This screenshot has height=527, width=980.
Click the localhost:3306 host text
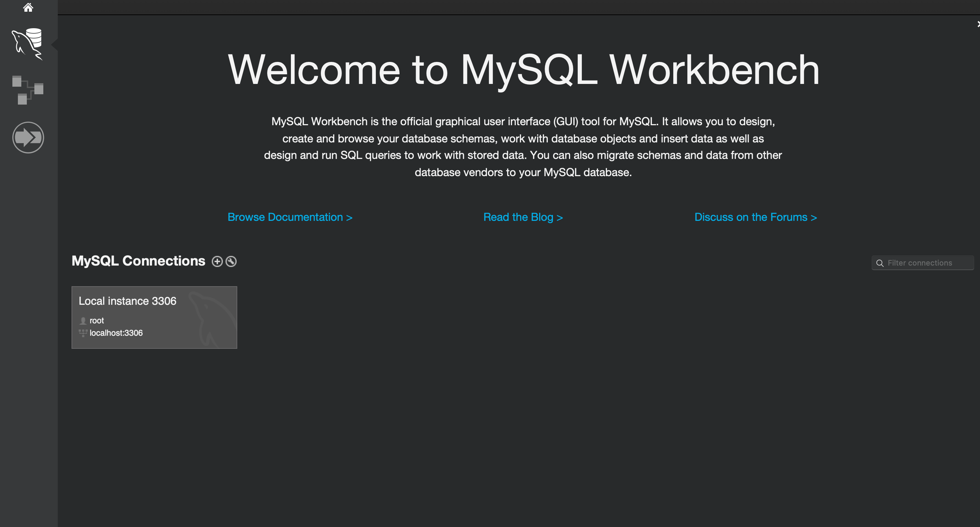point(116,333)
